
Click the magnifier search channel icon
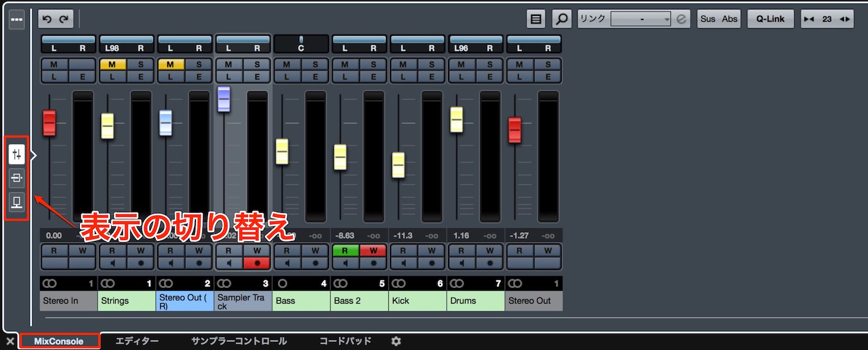pyautogui.click(x=561, y=19)
